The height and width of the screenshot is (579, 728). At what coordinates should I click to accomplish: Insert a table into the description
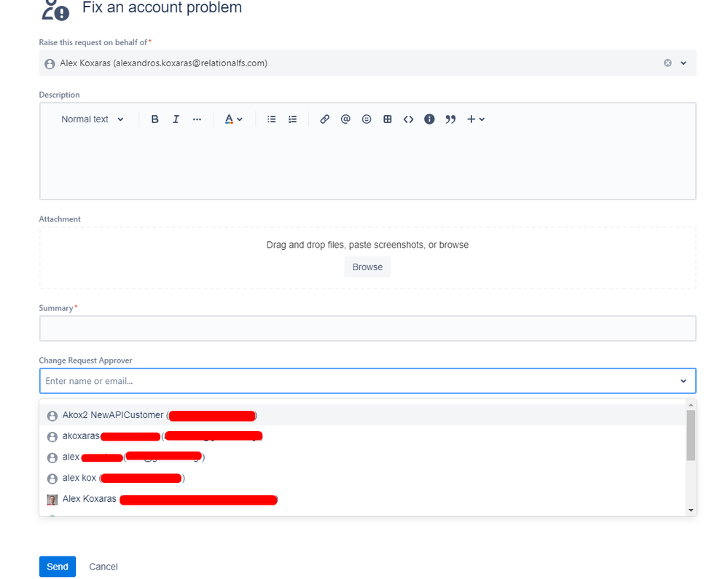point(387,119)
